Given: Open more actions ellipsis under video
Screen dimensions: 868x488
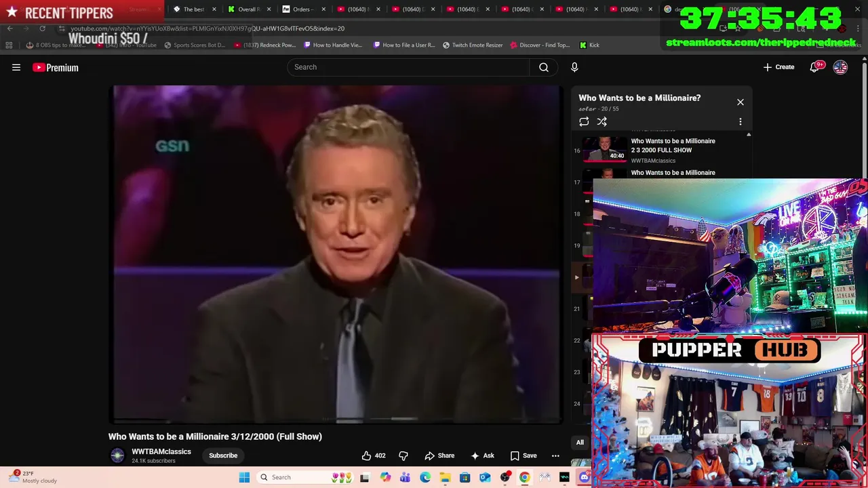Looking at the screenshot, I should [555, 455].
